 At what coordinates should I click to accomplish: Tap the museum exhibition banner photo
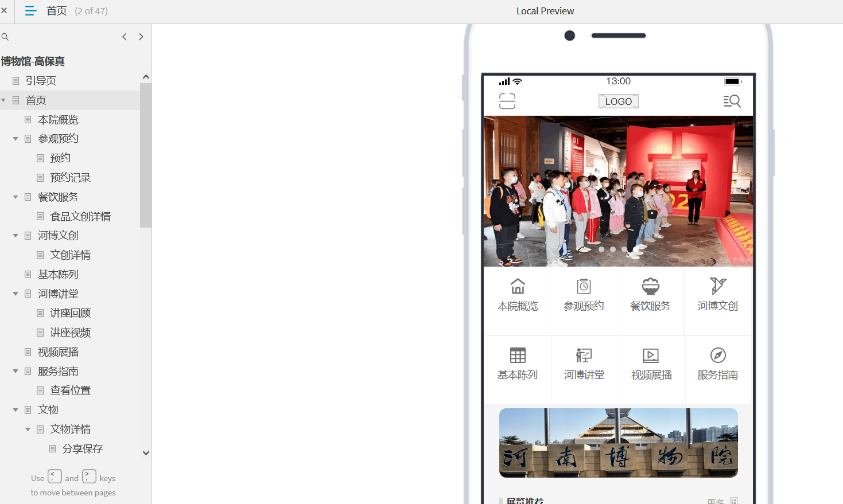tap(618, 191)
